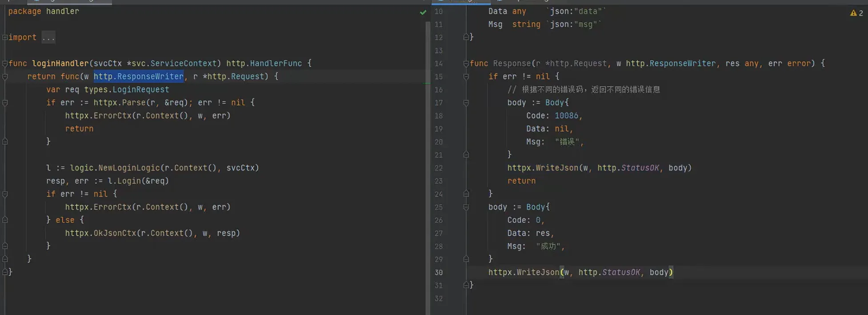Fold the "body := Body{" block at line 17
Screen dimensions: 868x315
(466, 103)
